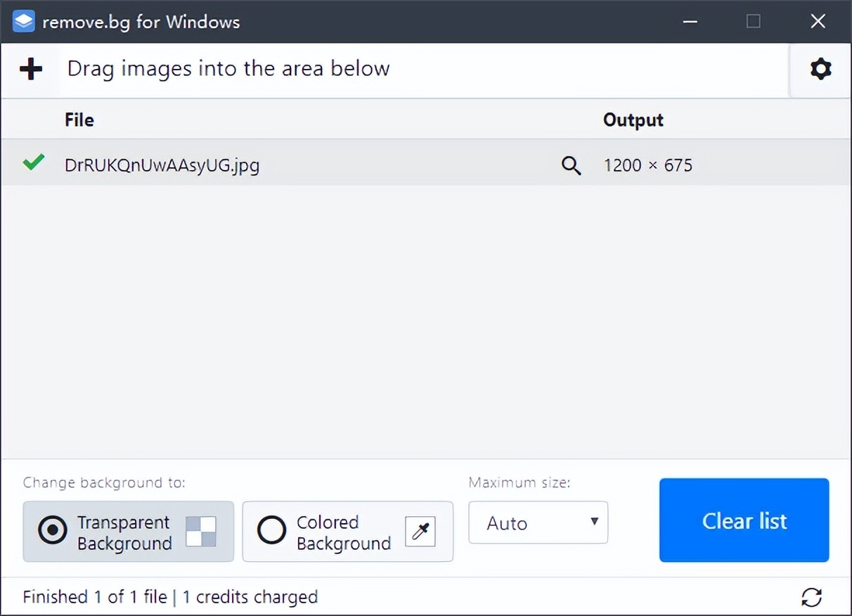
Task: Minimize the remove.bg window
Action: click(690, 21)
